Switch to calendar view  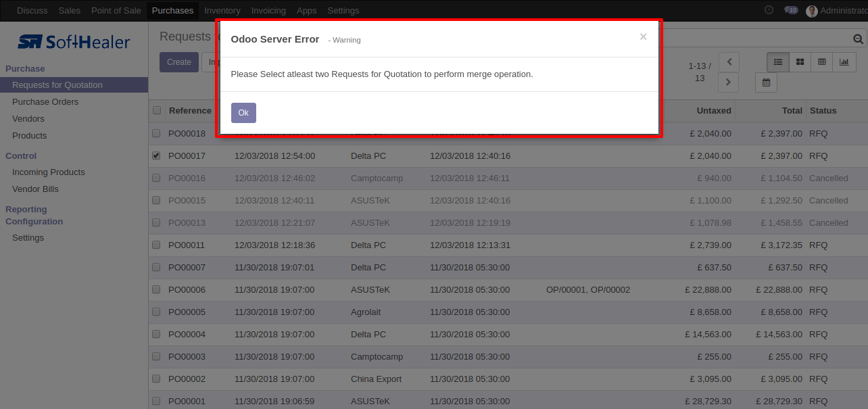pyautogui.click(x=766, y=82)
